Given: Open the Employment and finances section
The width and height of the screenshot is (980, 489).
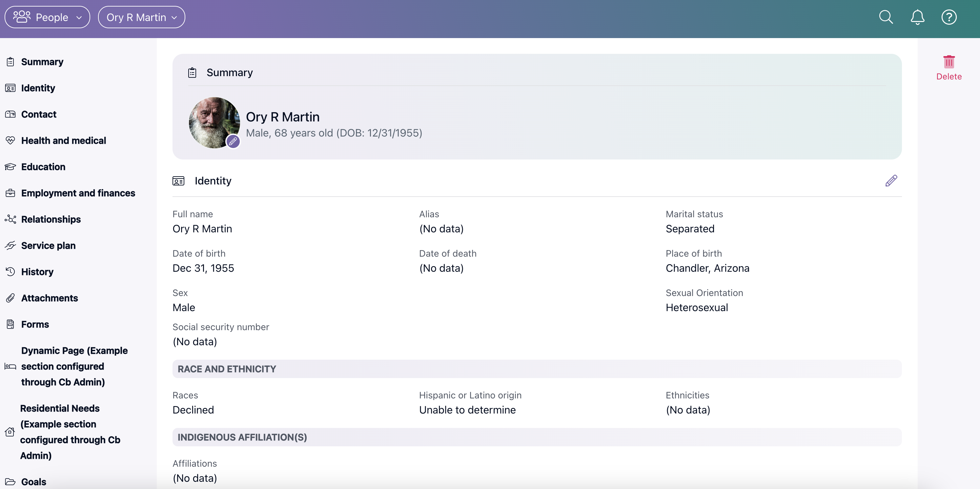Looking at the screenshot, I should (x=78, y=193).
